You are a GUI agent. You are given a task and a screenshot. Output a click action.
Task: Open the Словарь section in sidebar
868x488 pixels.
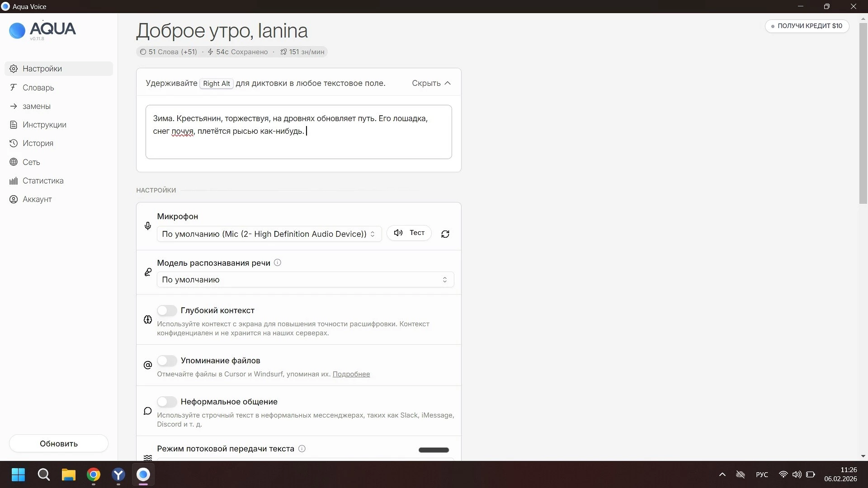coord(38,88)
